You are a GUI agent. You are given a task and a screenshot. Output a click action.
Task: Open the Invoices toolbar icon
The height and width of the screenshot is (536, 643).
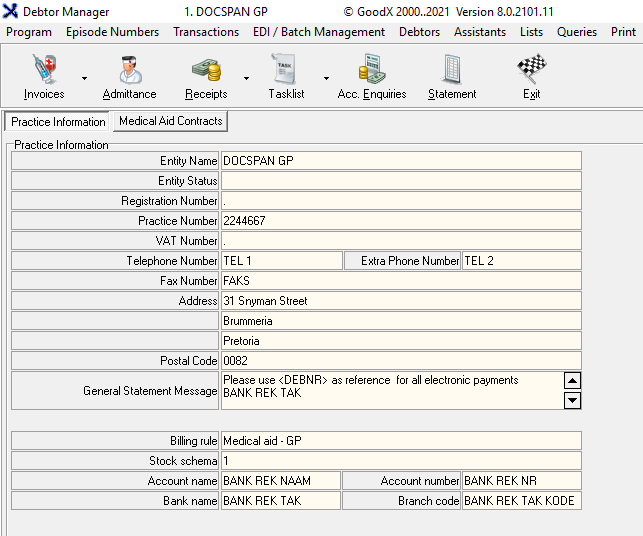point(44,71)
